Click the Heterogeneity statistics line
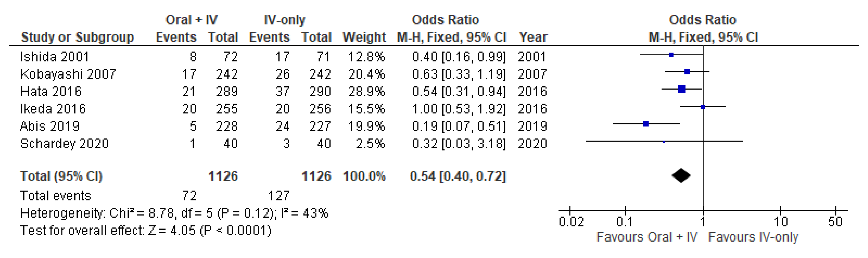This screenshot has width=868, height=258. pyautogui.click(x=174, y=213)
